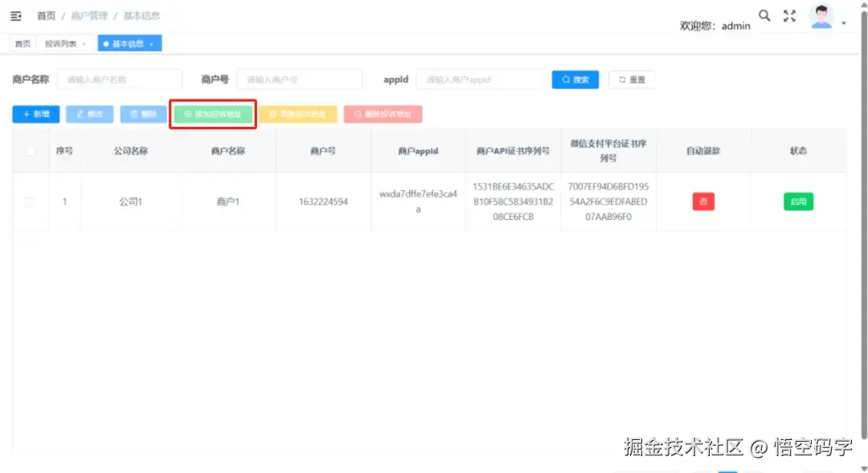Viewport: 868px width, 473px height.
Task: Click the green 启用 status button
Action: coord(797,202)
